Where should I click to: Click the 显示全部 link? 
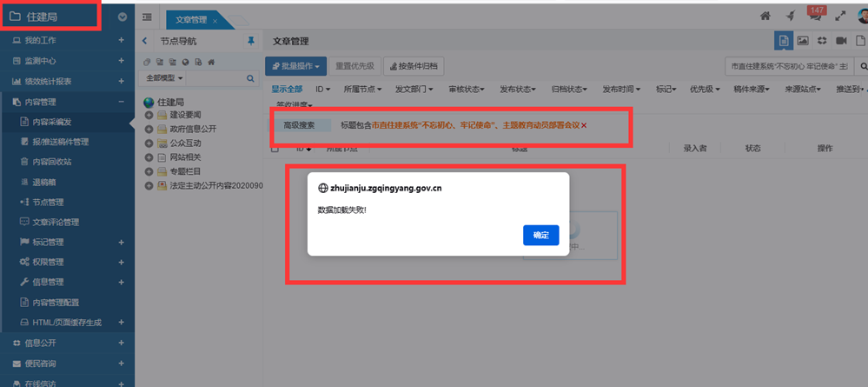(x=287, y=89)
